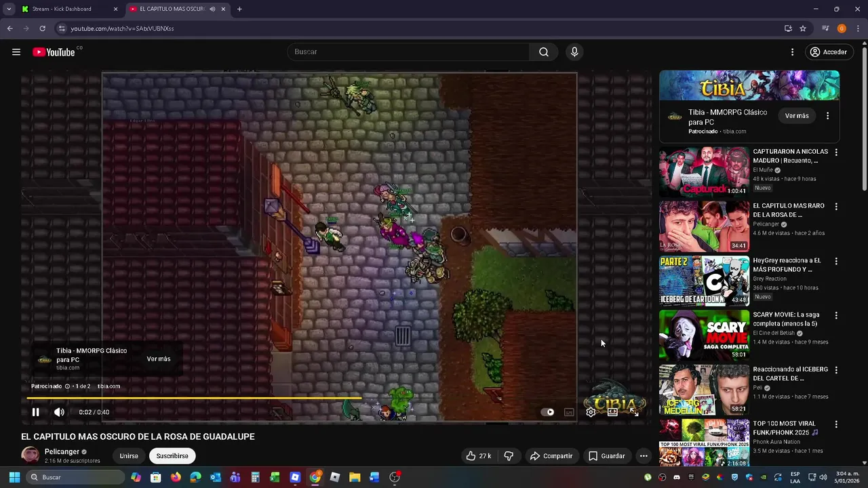Open TOP 100 MOST VIRAL FUNK/PHONK title

785,428
